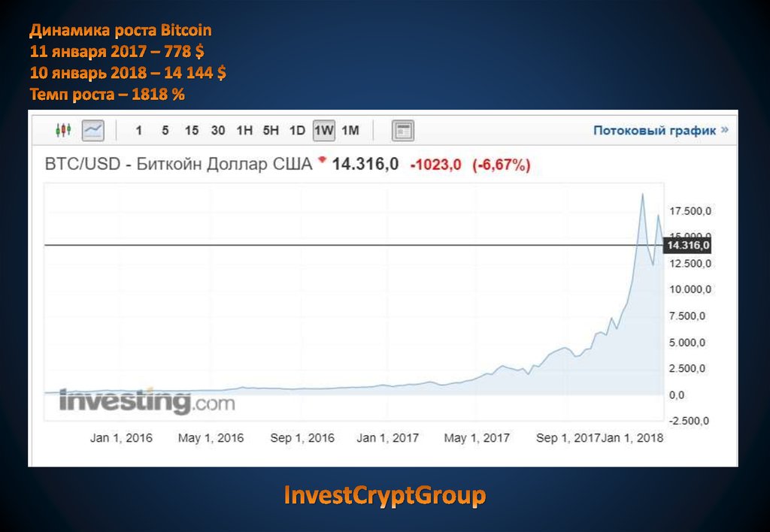The width and height of the screenshot is (770, 532).
Task: Open the chart layout news icon
Action: click(x=403, y=131)
